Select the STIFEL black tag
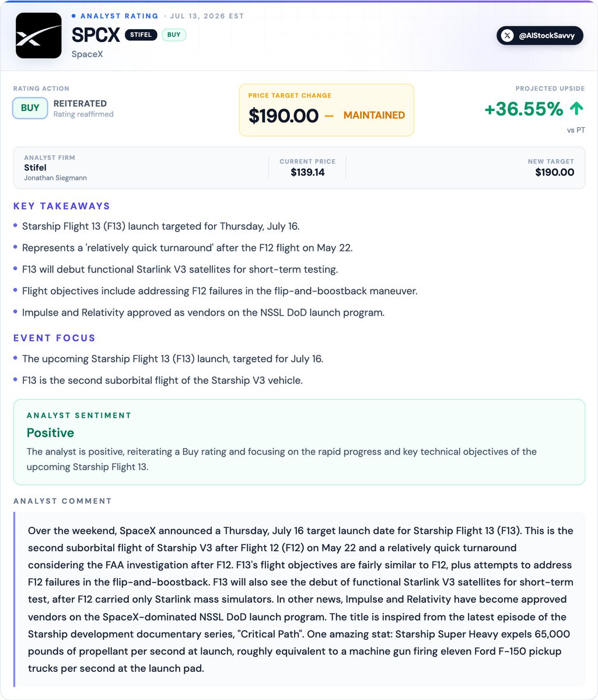 tap(141, 35)
